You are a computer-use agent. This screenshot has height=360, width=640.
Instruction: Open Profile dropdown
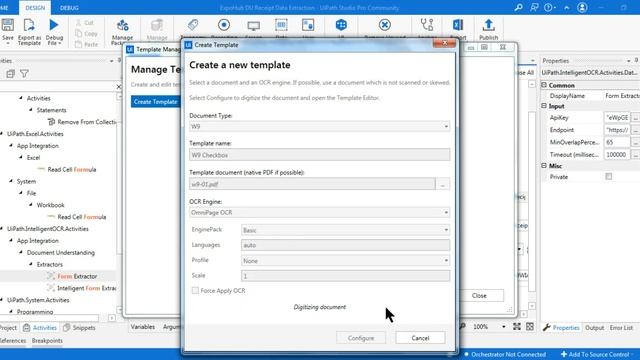(x=345, y=260)
